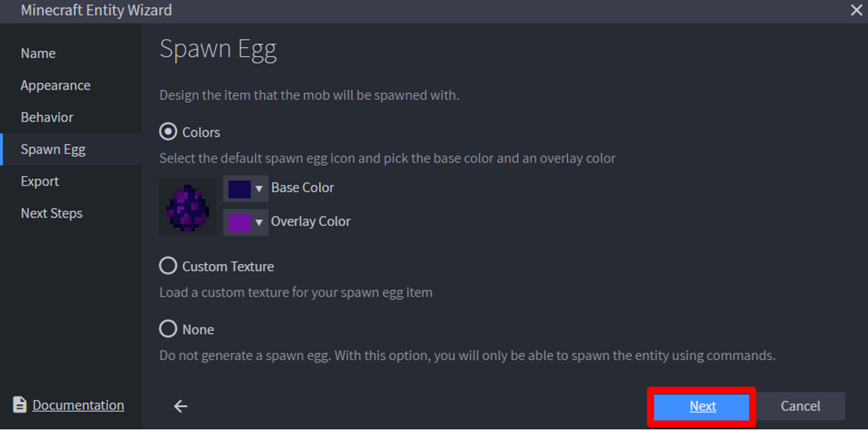Choose None for spawn egg

tap(168, 329)
